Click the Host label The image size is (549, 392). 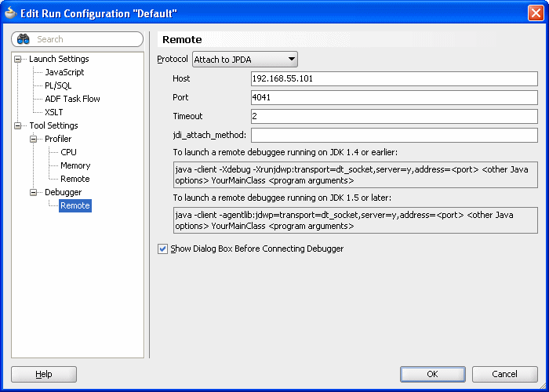click(181, 78)
